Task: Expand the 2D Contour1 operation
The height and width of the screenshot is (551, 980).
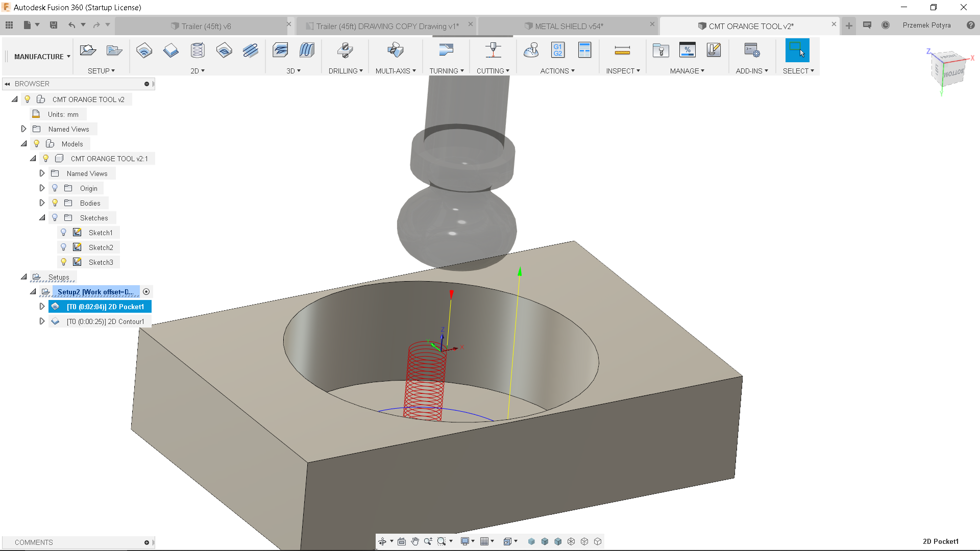Action: (42, 321)
